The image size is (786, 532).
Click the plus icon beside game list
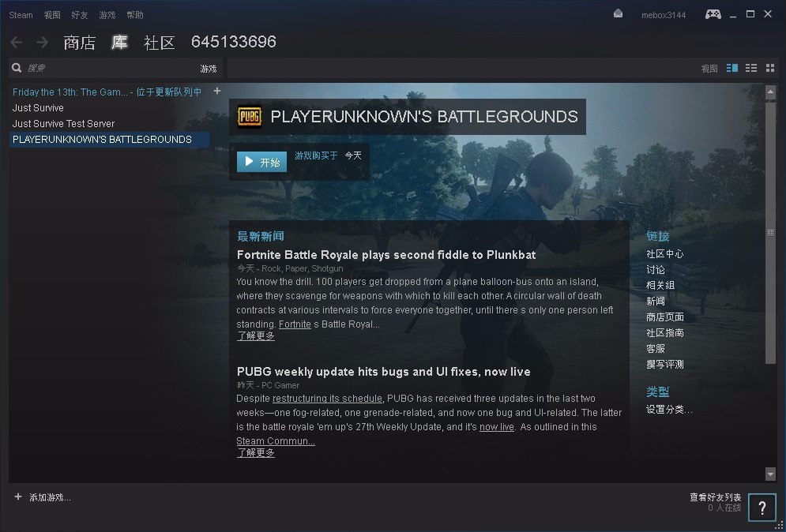point(217,91)
